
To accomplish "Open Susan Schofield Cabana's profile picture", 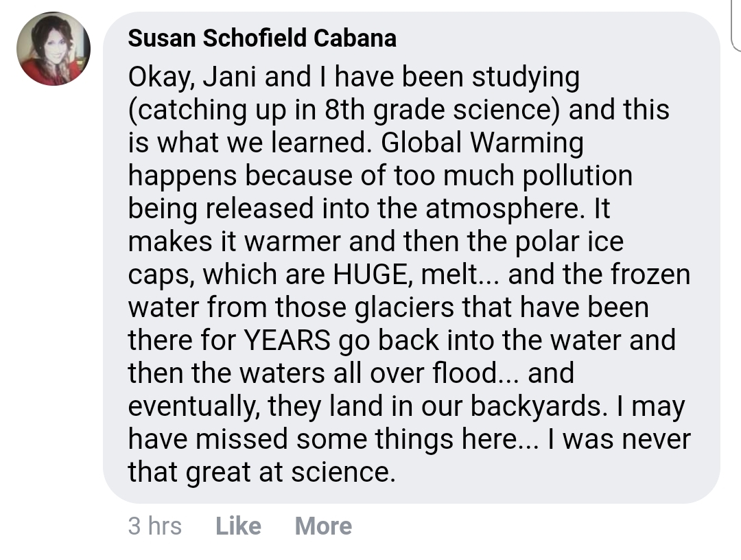I will (x=54, y=49).
